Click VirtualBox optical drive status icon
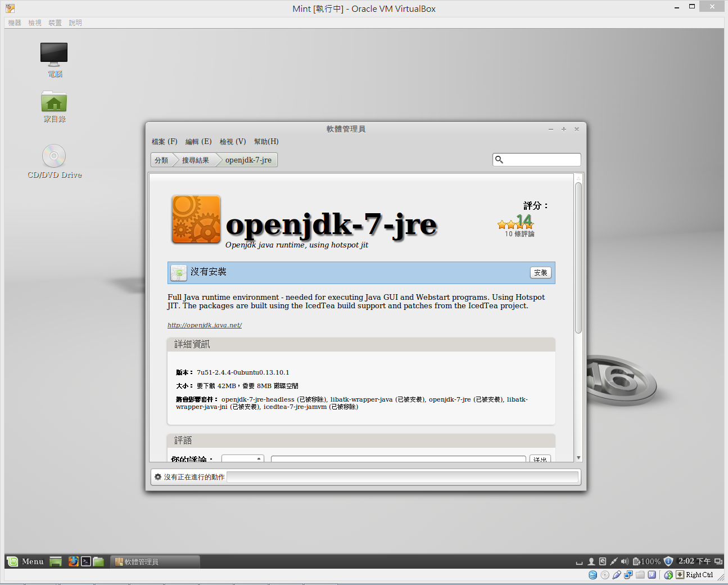Viewport: 728px width, 585px height. pyautogui.click(x=605, y=575)
